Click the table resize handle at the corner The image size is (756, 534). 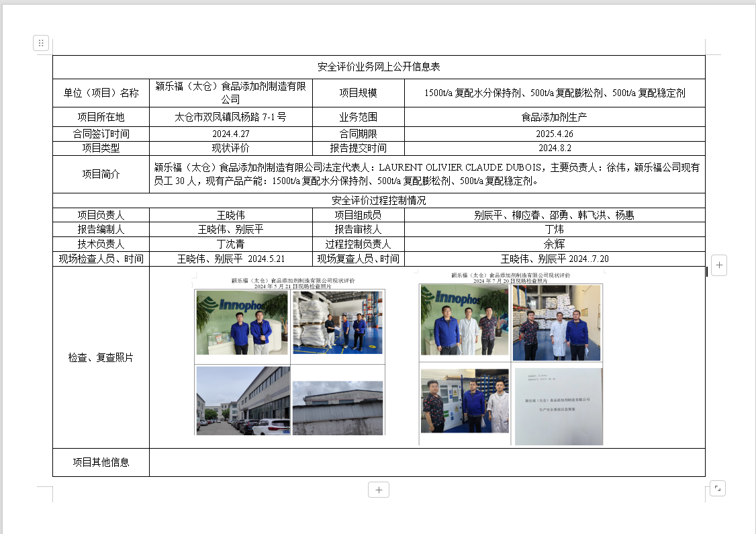coord(717,488)
